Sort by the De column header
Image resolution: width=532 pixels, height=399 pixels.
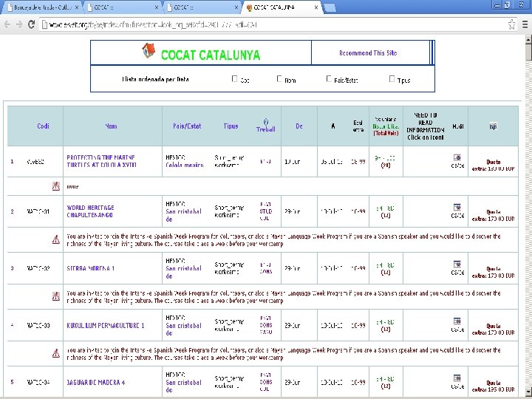click(299, 126)
